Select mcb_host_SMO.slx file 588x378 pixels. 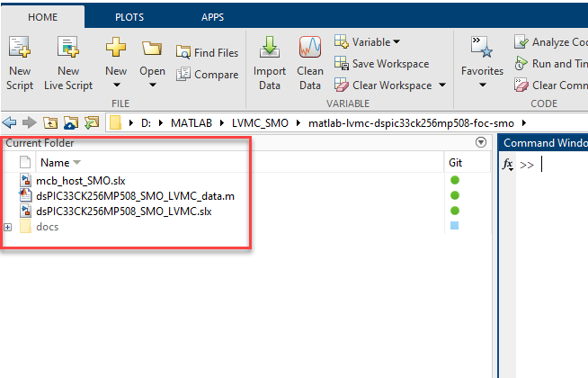(81, 181)
